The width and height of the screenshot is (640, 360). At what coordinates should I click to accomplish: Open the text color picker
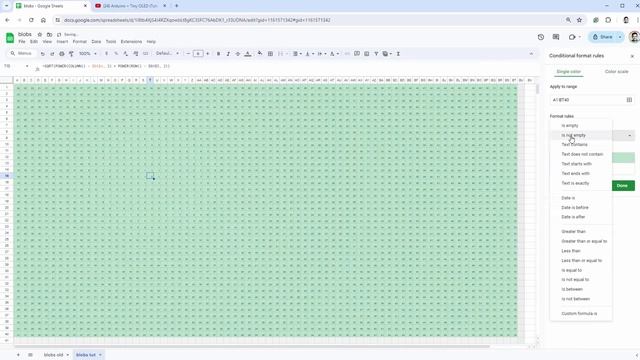[x=248, y=54]
